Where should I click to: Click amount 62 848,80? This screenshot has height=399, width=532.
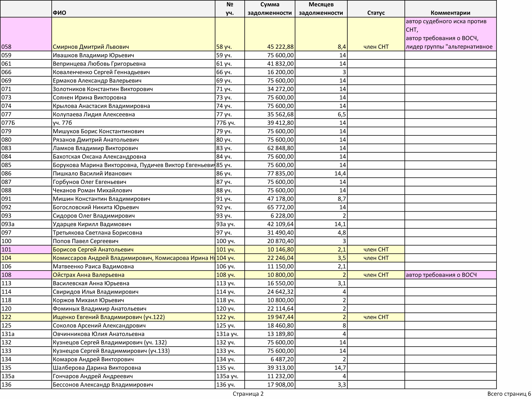(x=280, y=148)
